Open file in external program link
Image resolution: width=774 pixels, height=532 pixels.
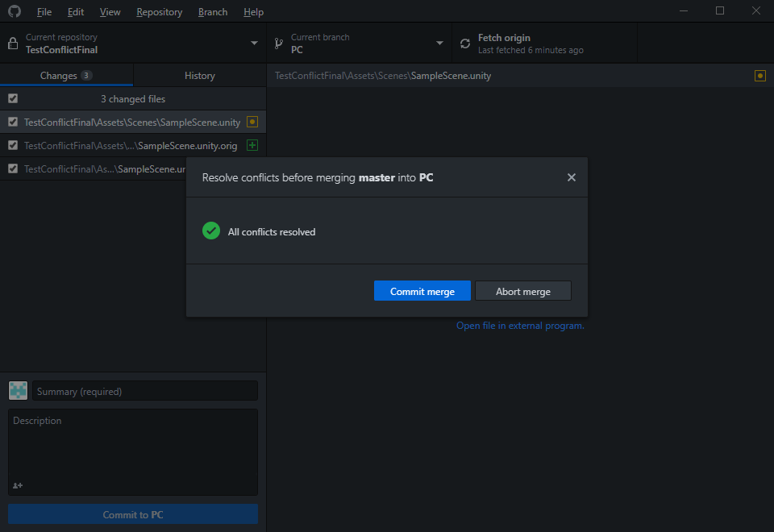coord(520,325)
